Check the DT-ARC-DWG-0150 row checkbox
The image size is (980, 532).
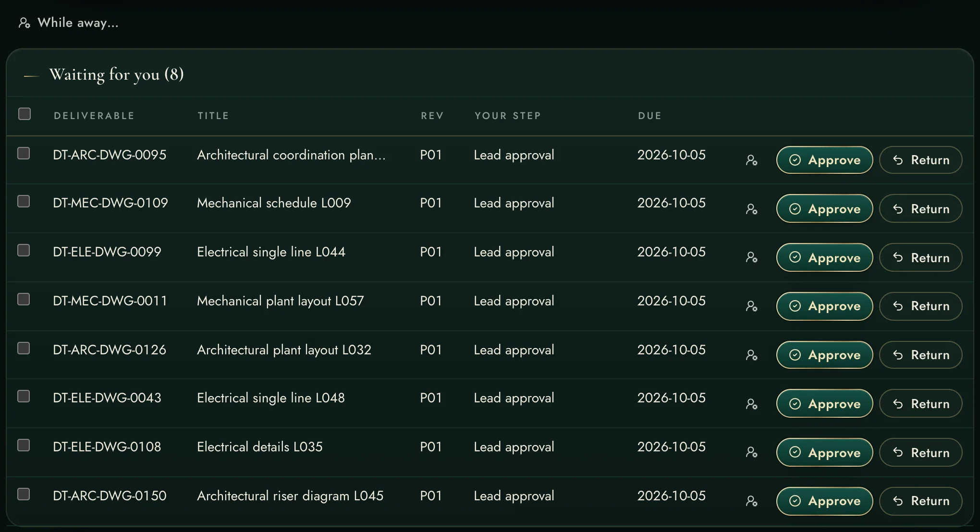pos(24,494)
